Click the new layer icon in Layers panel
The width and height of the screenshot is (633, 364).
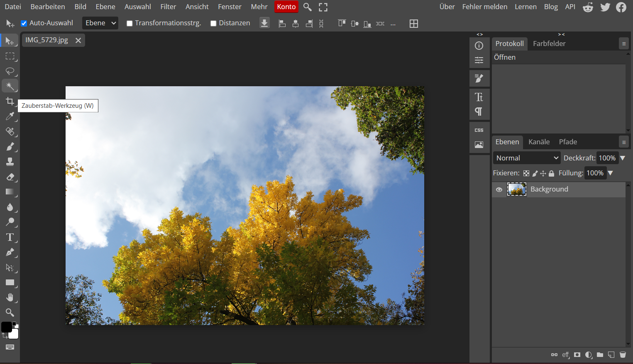(611, 355)
